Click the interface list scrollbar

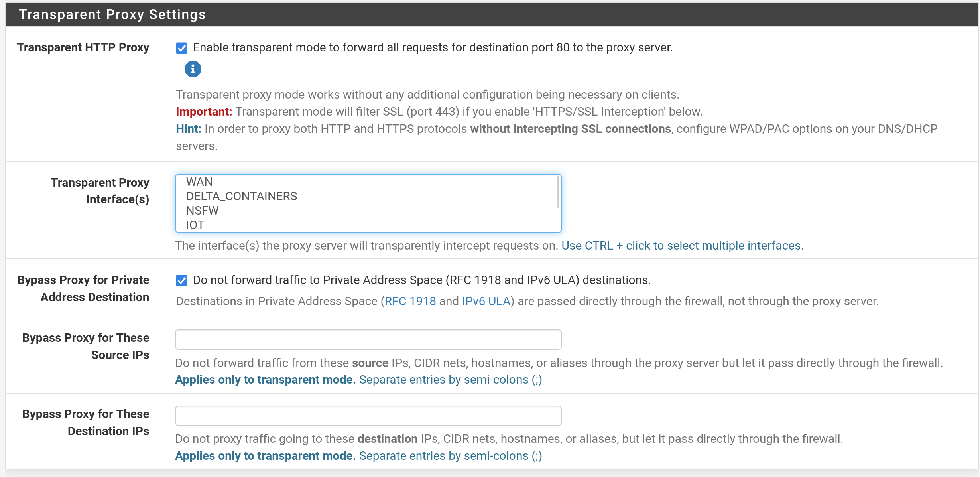[x=558, y=192]
